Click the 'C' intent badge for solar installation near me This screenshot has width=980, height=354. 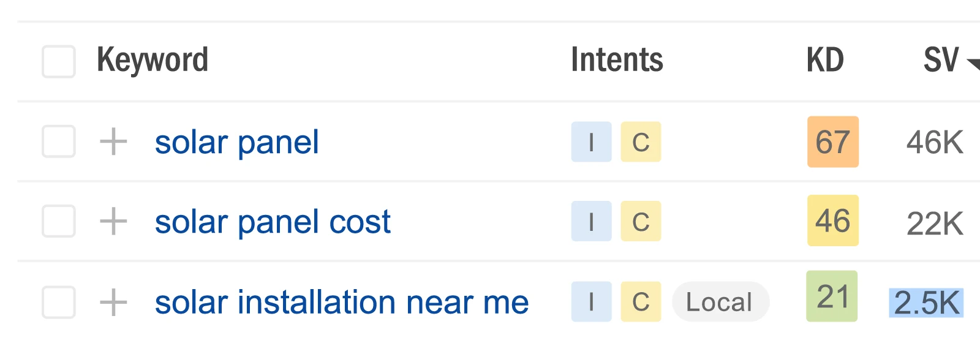(x=641, y=301)
